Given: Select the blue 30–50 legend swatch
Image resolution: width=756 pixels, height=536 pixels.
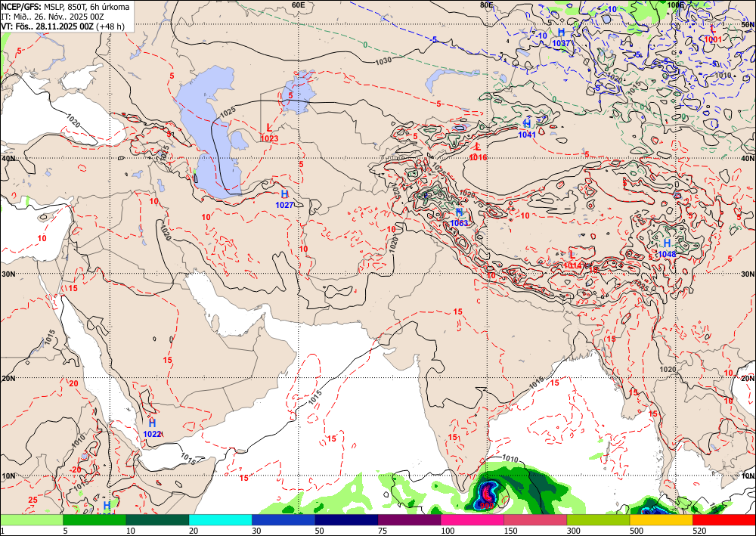Looking at the screenshot, I should (283, 520).
